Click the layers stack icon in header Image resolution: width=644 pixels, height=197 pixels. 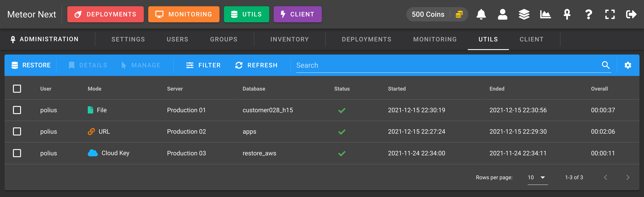pos(524,14)
